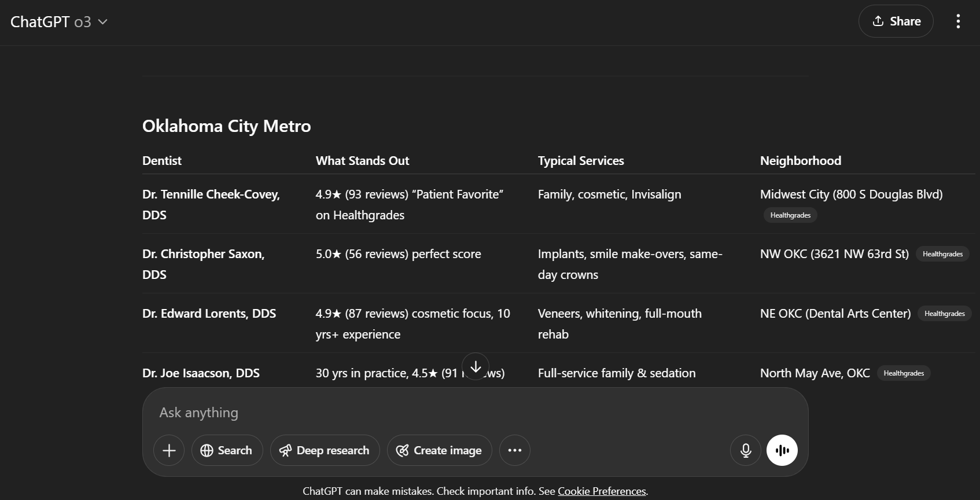Select Dr. Christopher Saxon, DDS cell
The width and height of the screenshot is (980, 500).
pos(204,264)
